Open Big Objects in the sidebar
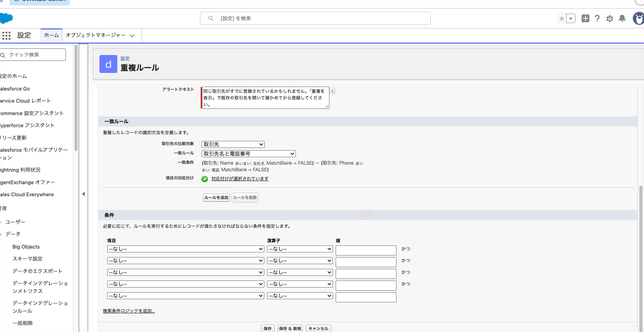Screen dimensions: 644x332 point(26,247)
